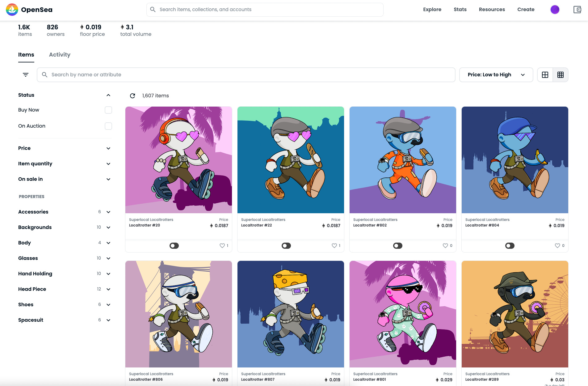Collapse the Status filter section
The width and height of the screenshot is (588, 386).
(x=108, y=95)
